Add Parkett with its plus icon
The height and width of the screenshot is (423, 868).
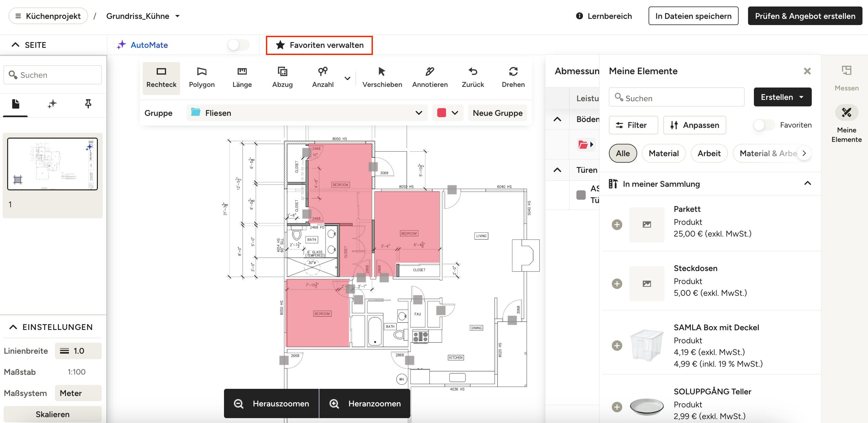click(x=617, y=225)
